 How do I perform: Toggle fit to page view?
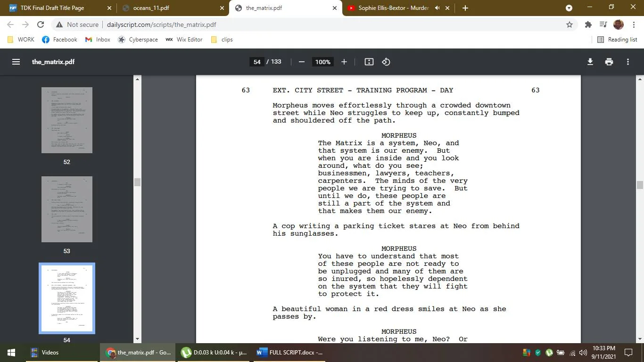pos(369,62)
